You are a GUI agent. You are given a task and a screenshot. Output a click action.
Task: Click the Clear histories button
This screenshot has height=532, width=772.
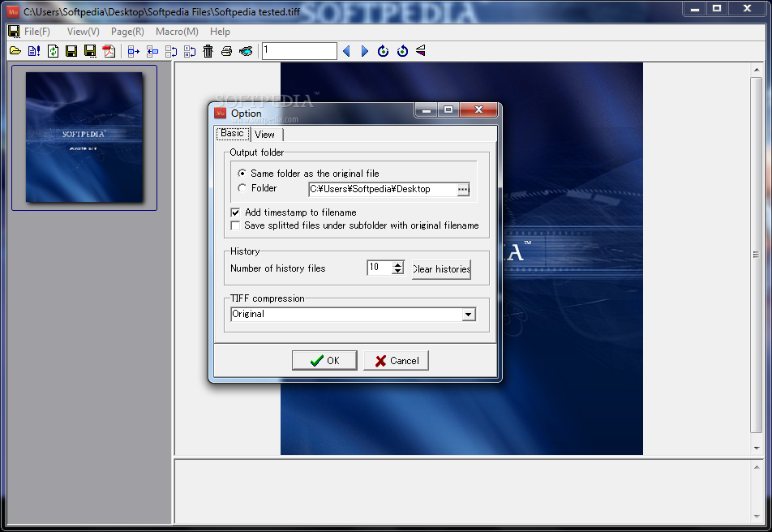(x=441, y=269)
